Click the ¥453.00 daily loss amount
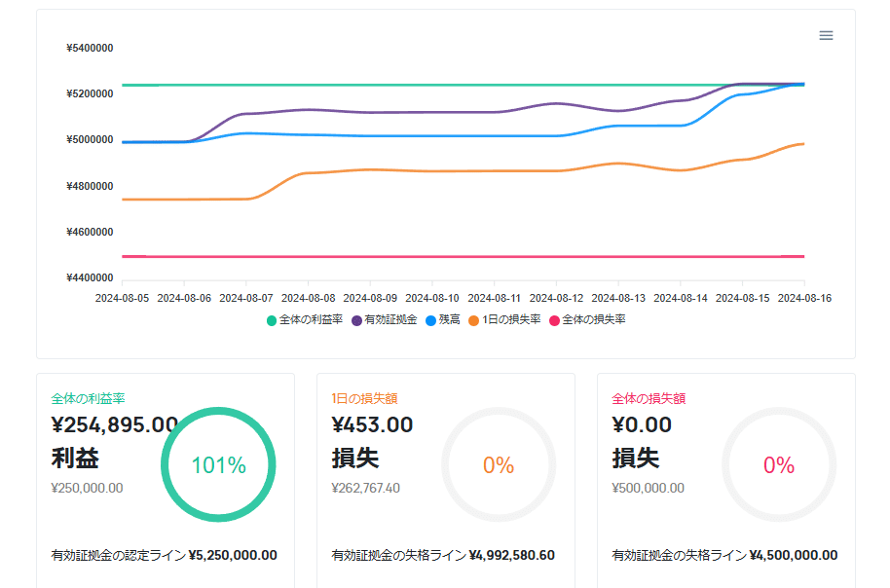The height and width of the screenshot is (588, 890). click(x=372, y=424)
